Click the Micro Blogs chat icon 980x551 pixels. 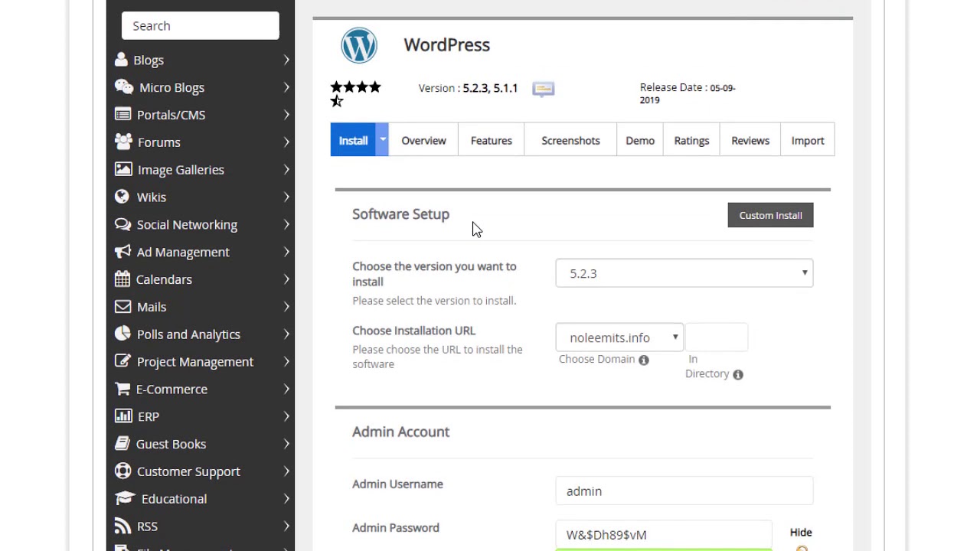(x=124, y=86)
